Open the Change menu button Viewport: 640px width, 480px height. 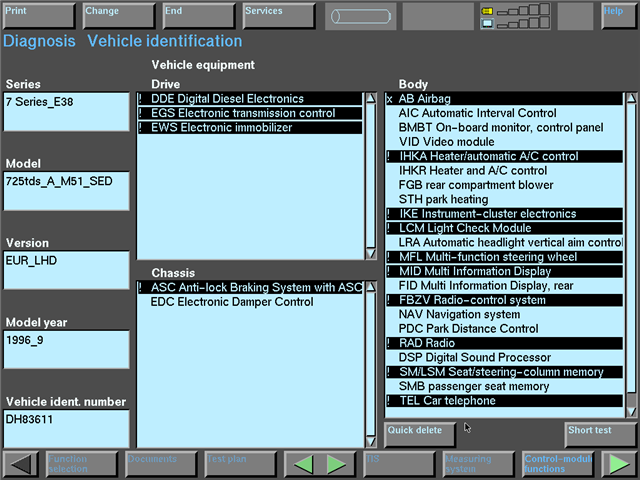tap(119, 16)
